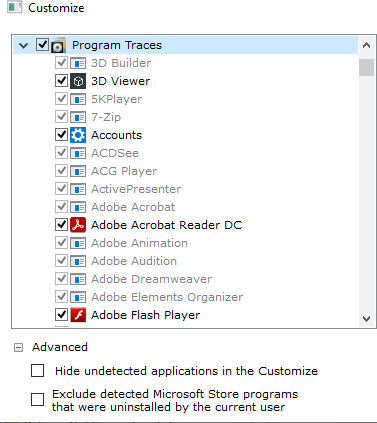Collapse the Advanced section
Image resolution: width=377 pixels, height=423 pixels.
coord(19,348)
